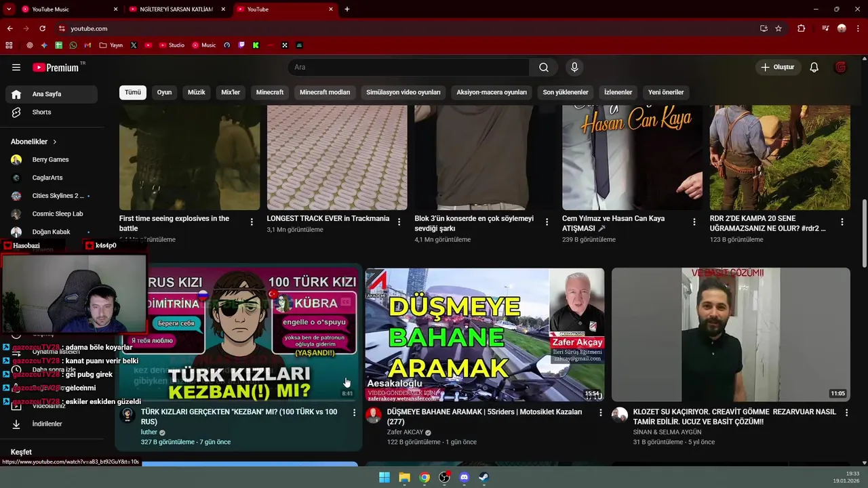The image size is (868, 488).
Task: Select the Minecraft filter chip
Action: pyautogui.click(x=270, y=92)
